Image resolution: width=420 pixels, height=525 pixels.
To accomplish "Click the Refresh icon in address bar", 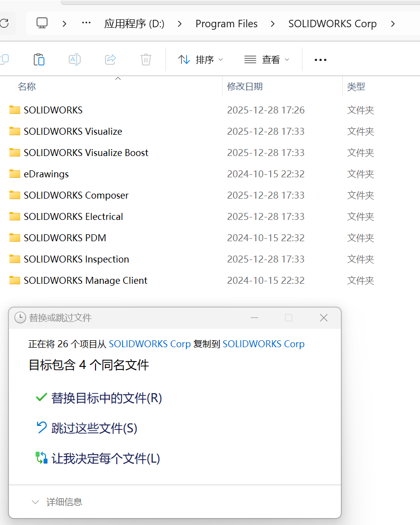I will pos(4,23).
